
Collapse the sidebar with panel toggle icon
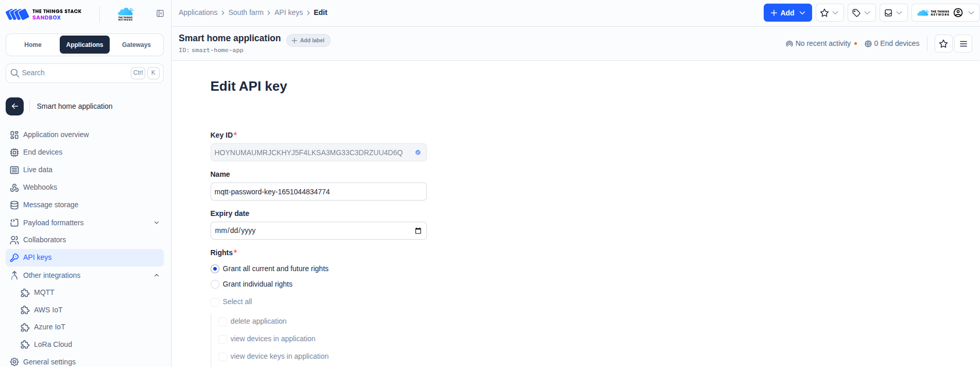160,13
